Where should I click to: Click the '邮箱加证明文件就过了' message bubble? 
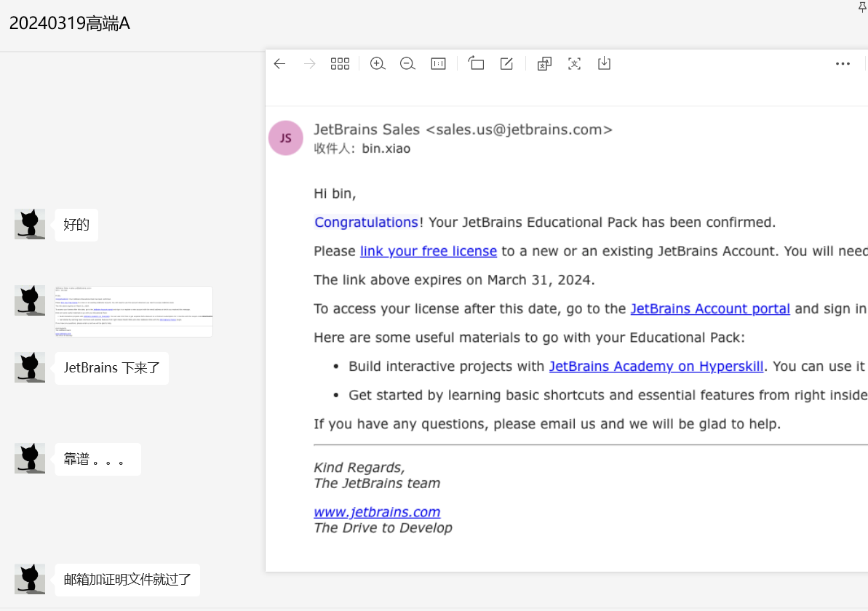[127, 580]
